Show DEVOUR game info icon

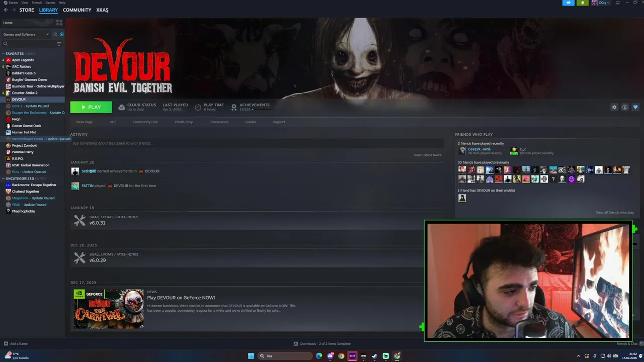624,107
